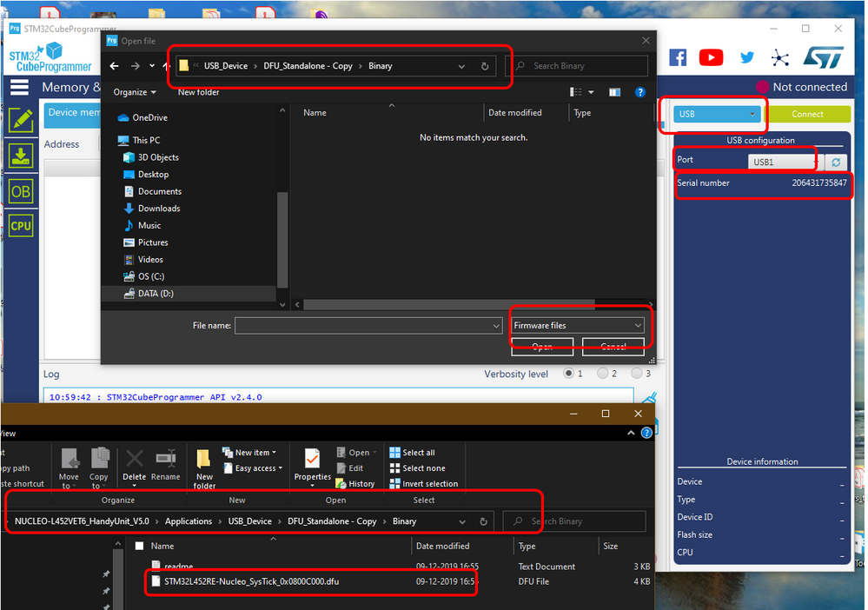Collapse the Explorer ribbon with the chevron
Screen dimensions: 868x610
[x=631, y=433]
